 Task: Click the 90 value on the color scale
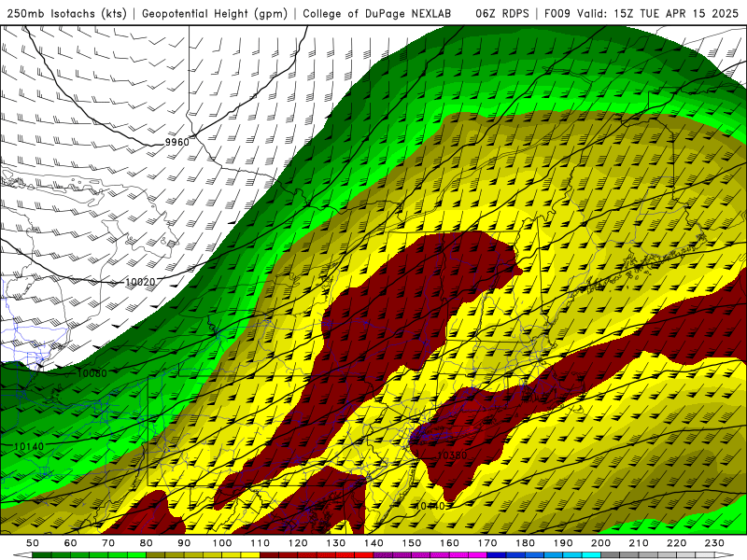click(x=184, y=543)
